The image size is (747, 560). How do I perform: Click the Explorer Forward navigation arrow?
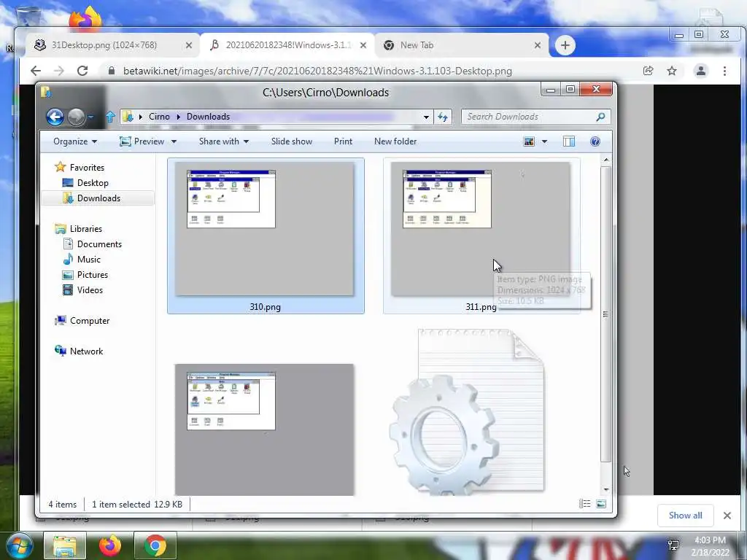point(76,117)
